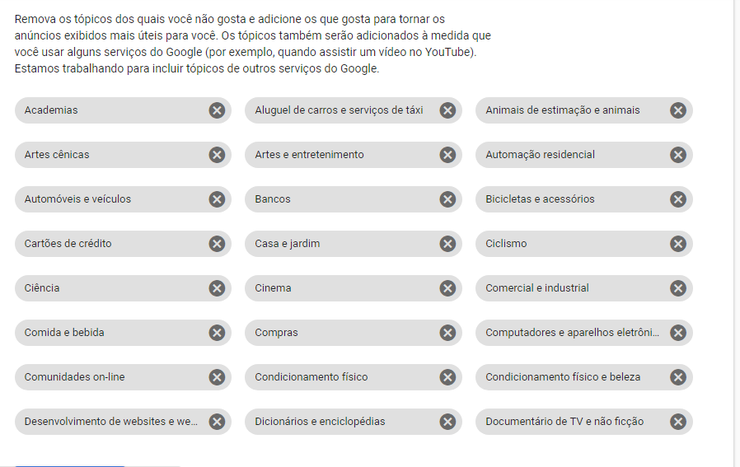Remove Aluguel de carros e serviços de táxi
The image size is (740, 467).
[448, 110]
